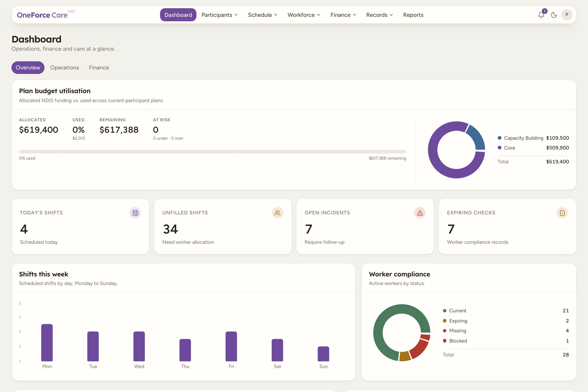Click the Expiring Checks document icon
Image resolution: width=588 pixels, height=392 pixels.
(x=562, y=213)
